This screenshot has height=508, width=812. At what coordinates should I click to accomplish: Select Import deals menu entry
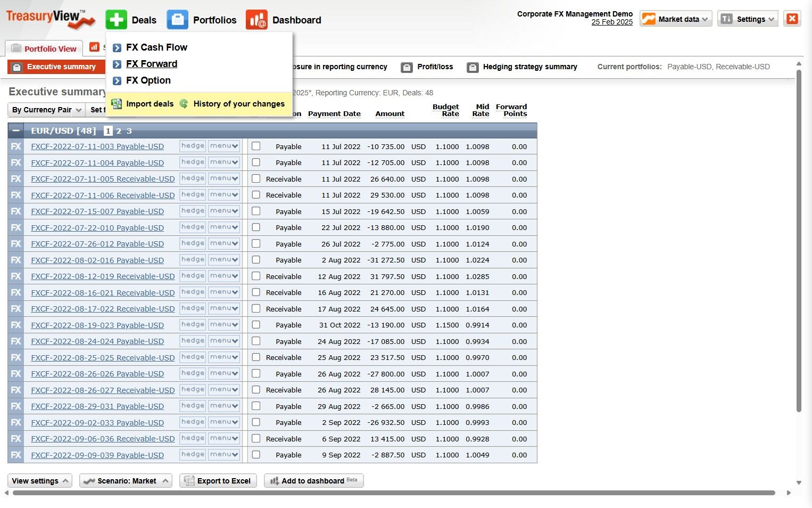tap(150, 104)
